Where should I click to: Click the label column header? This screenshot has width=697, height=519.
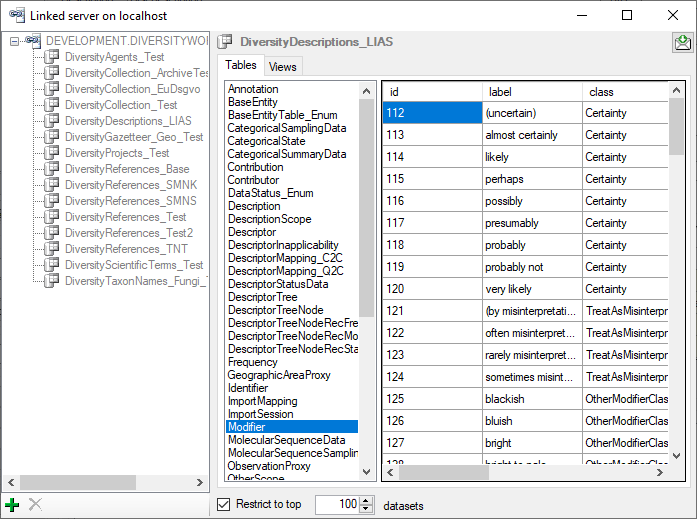click(533, 92)
